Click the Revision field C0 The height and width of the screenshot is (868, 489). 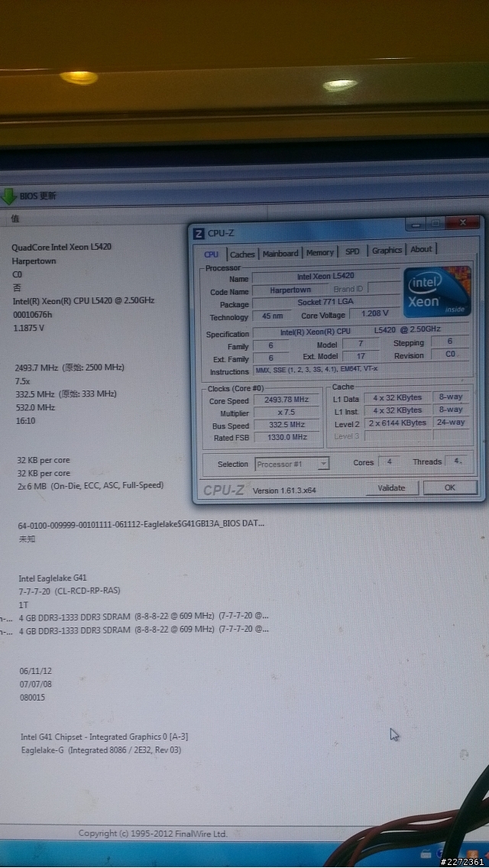pyautogui.click(x=450, y=355)
